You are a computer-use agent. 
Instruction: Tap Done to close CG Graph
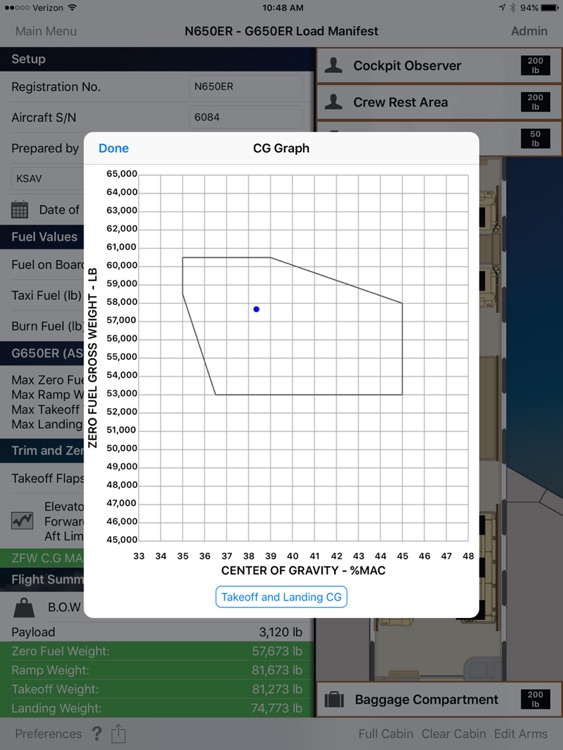click(113, 148)
